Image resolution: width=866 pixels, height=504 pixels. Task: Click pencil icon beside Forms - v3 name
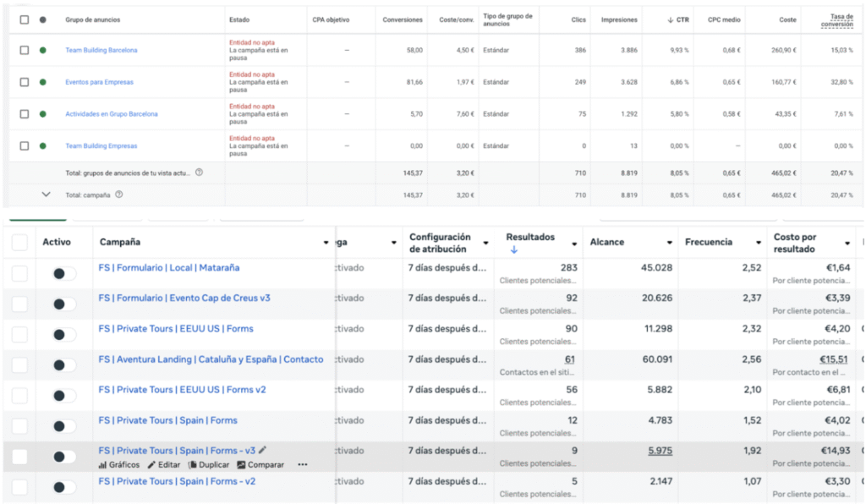click(262, 451)
